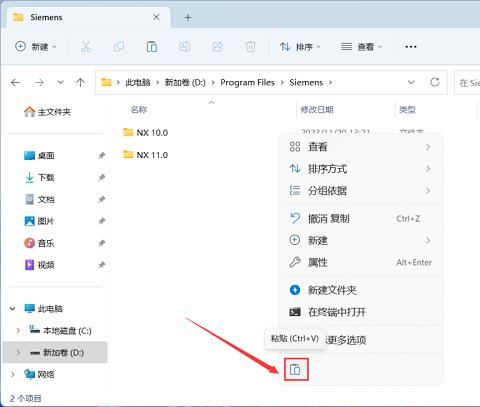The image size is (480, 407).
Task: Open the three-dots more options menu
Action: 411,47
